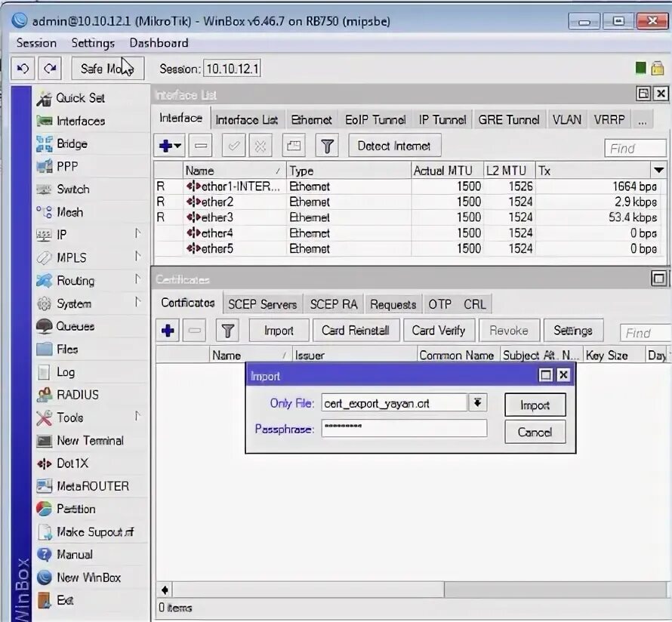Switch to the Ethernet tab

(311, 120)
